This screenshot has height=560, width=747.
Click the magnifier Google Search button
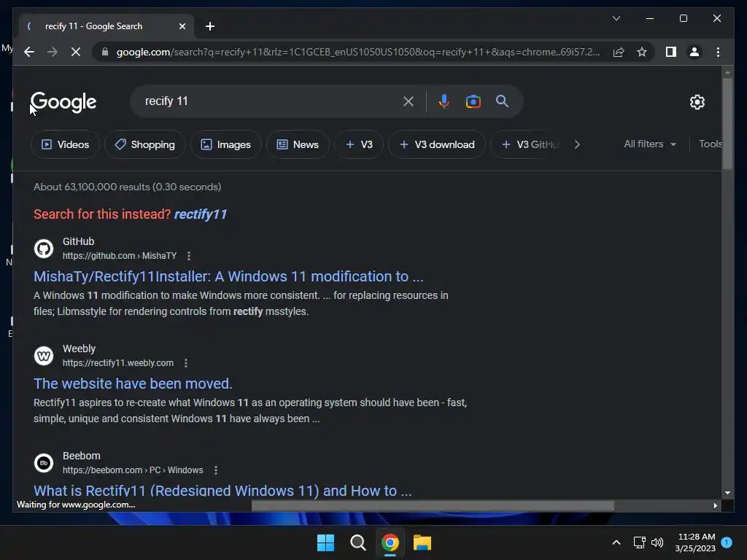(x=502, y=101)
